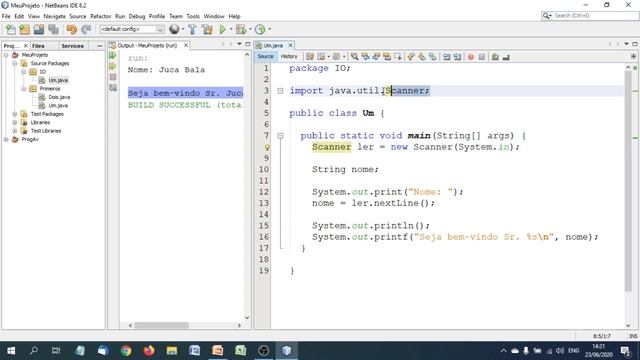Open Firefox from the Windows taskbar
Screen dimensions: 640x360
coord(149,351)
